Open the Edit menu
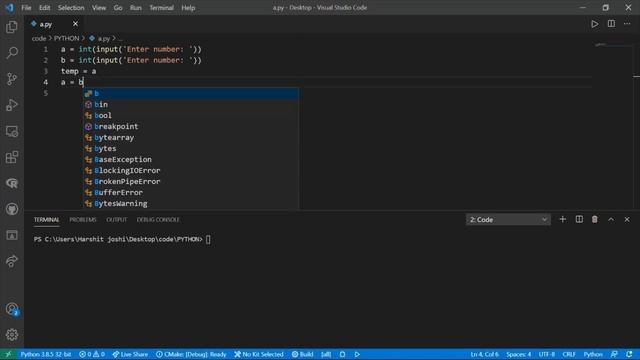 point(44,8)
